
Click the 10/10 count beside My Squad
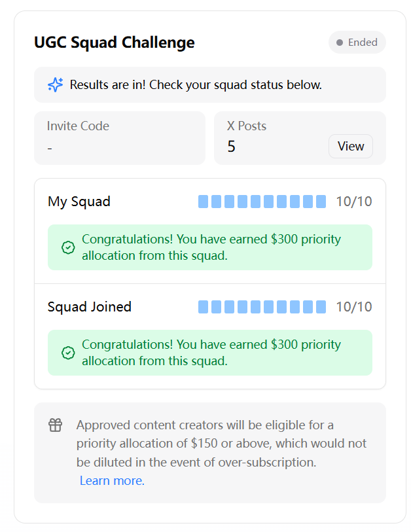(354, 202)
